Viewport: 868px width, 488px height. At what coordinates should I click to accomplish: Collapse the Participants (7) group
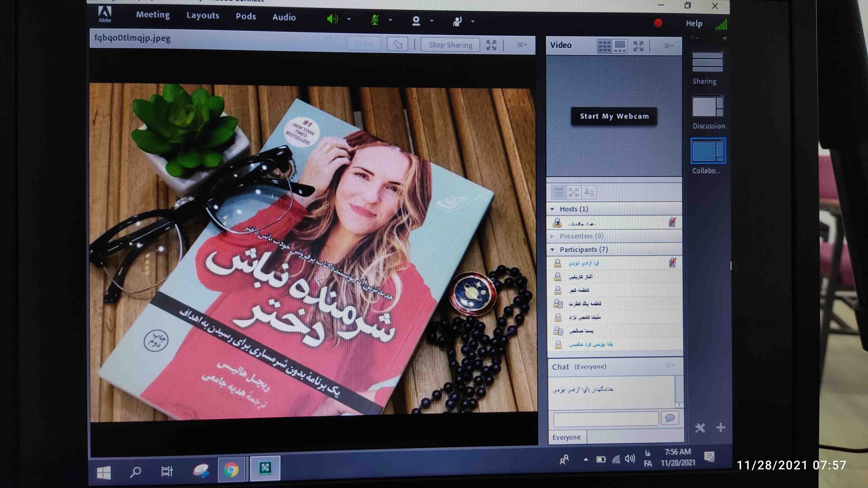552,250
